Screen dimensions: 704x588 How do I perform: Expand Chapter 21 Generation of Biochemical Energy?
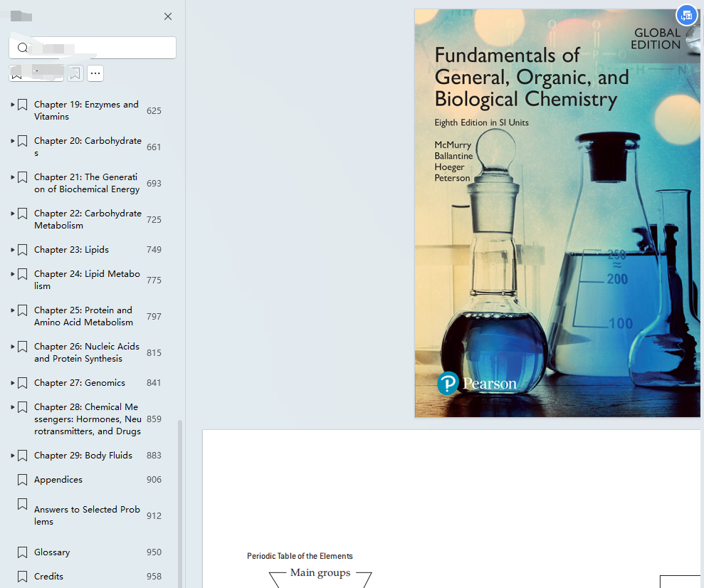coord(13,177)
